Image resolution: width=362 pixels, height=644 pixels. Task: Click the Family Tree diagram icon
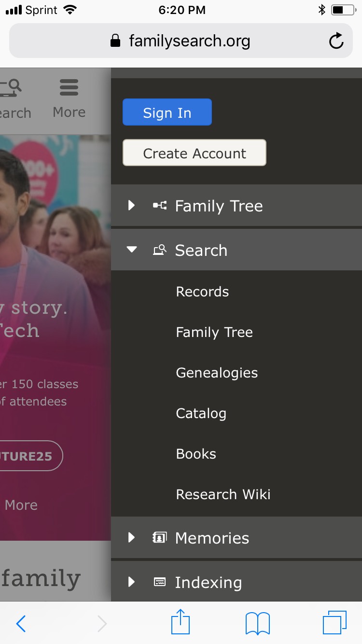160,206
